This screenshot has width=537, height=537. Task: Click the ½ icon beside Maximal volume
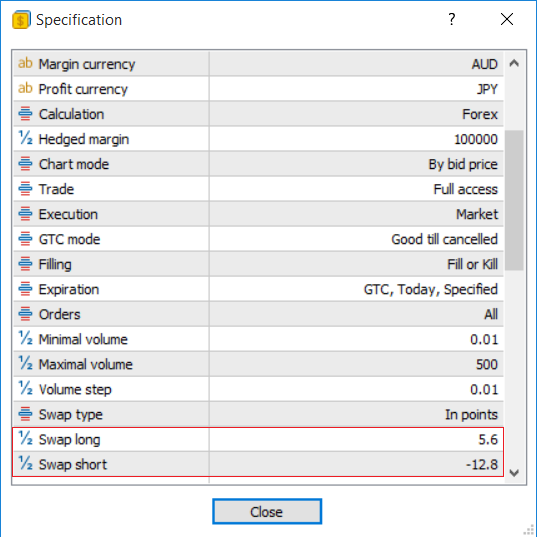pyautogui.click(x=25, y=363)
